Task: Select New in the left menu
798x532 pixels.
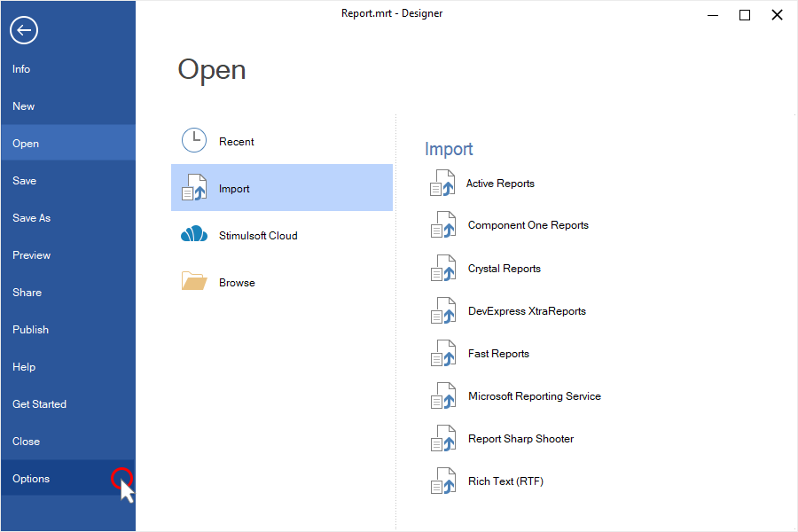Action: coord(68,106)
